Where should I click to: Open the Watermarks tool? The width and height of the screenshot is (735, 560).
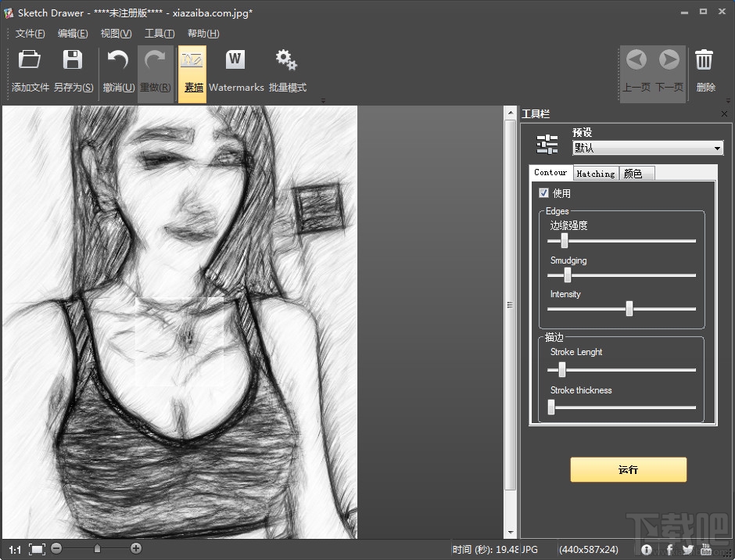click(x=235, y=60)
